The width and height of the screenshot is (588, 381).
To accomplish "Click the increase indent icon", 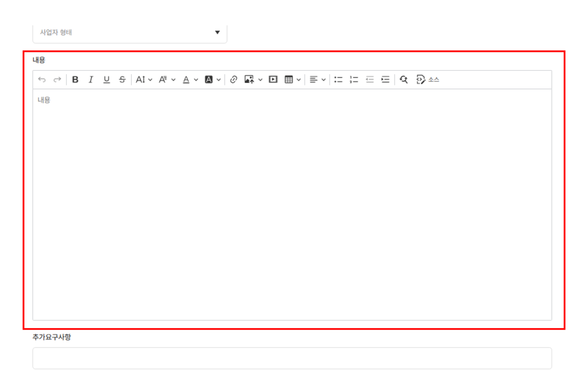I will pyautogui.click(x=385, y=79).
